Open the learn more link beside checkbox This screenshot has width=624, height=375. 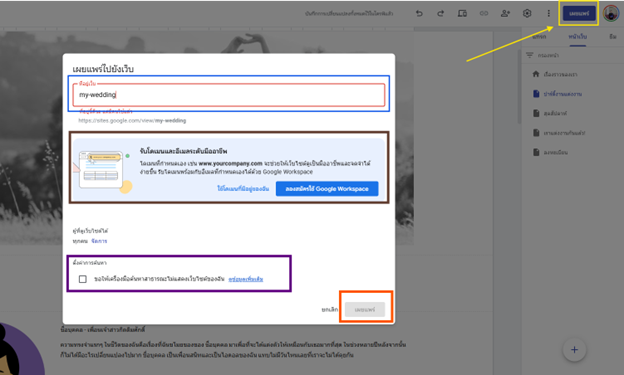click(x=246, y=279)
